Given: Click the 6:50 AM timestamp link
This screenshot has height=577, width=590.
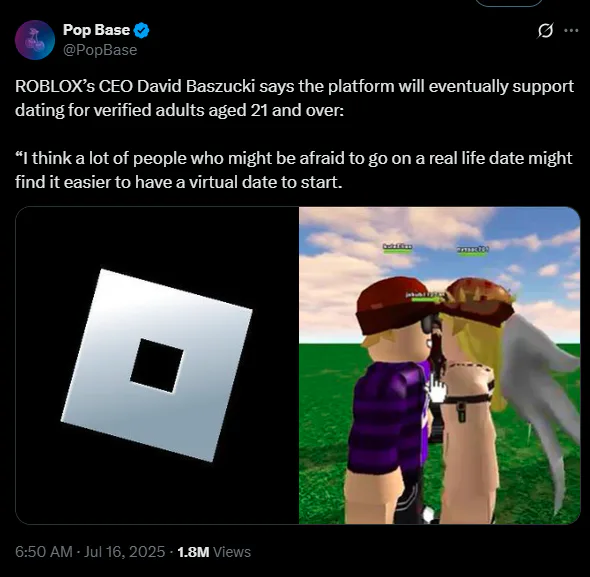Looking at the screenshot, I should 44,552.
